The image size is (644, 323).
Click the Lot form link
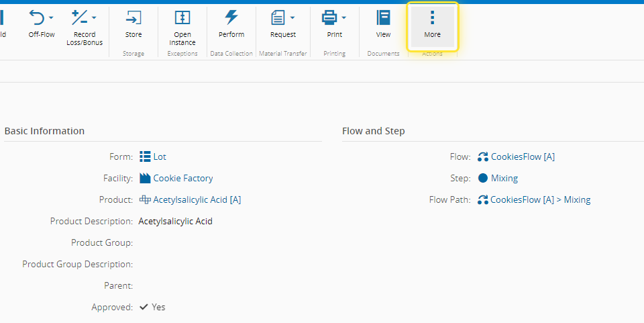pos(159,156)
